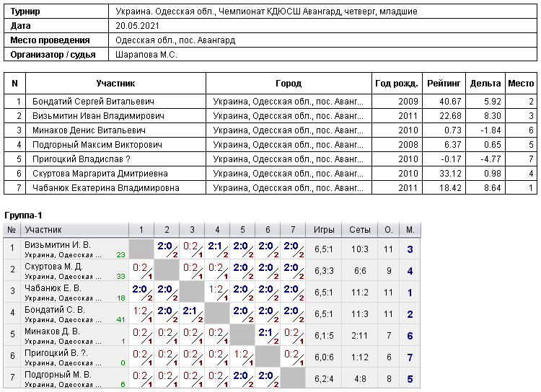Select Визьмитин И. В. in the group table
The height and width of the screenshot is (392, 541).
point(58,245)
